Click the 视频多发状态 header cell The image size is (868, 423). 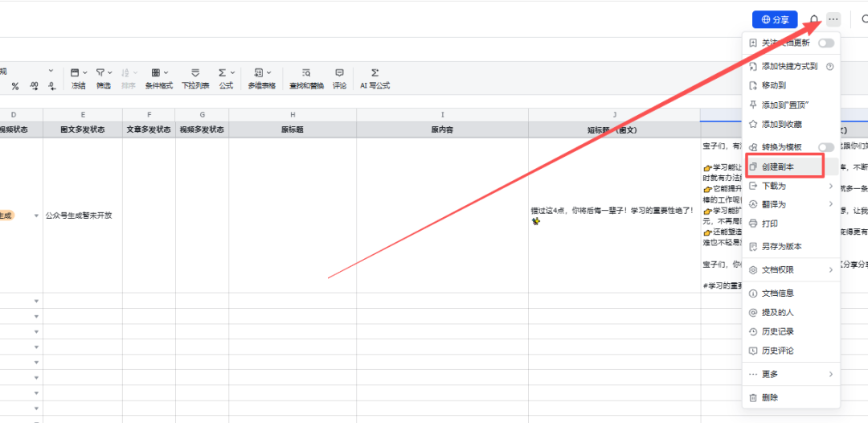click(x=202, y=129)
